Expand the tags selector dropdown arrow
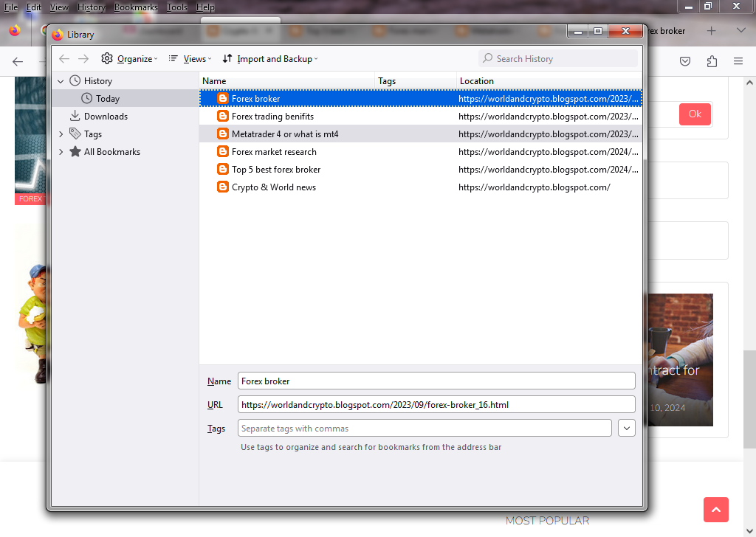The image size is (756, 537). pyautogui.click(x=626, y=428)
